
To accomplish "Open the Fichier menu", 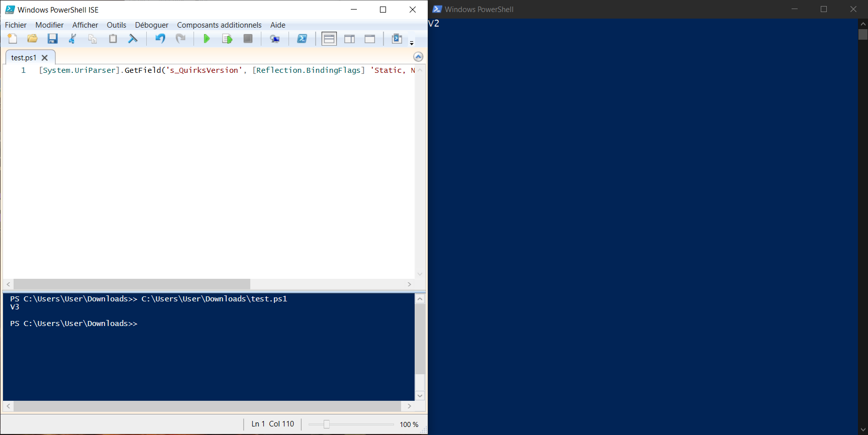I will (16, 25).
